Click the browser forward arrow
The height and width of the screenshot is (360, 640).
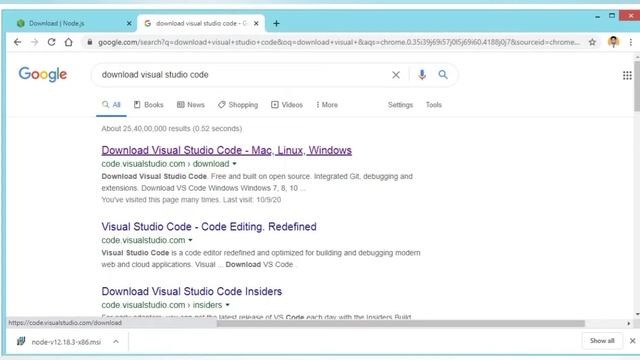34,42
